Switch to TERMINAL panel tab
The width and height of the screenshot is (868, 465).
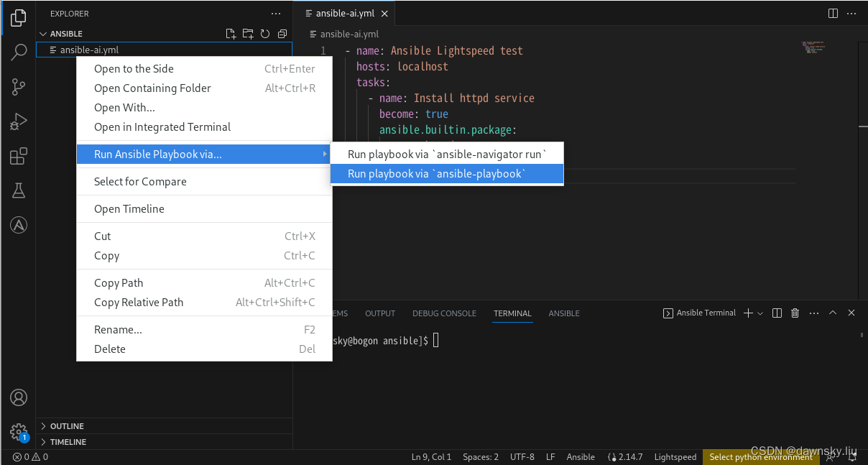(x=512, y=313)
